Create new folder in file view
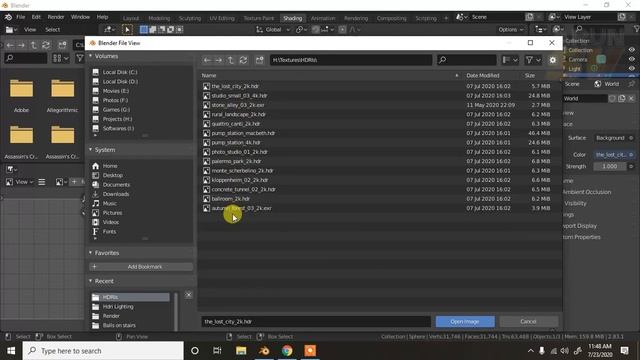Viewport: 640px width, 360px height. pyautogui.click(x=260, y=60)
